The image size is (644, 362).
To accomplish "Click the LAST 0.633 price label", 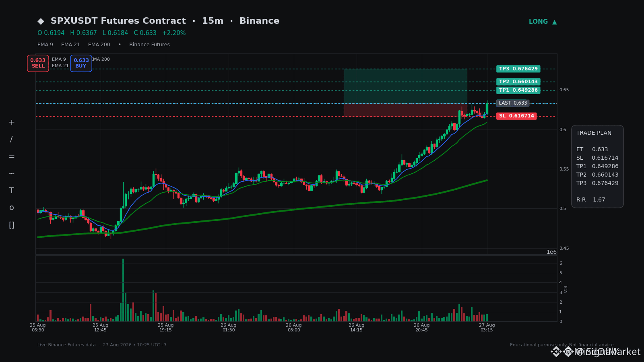I will click(513, 103).
